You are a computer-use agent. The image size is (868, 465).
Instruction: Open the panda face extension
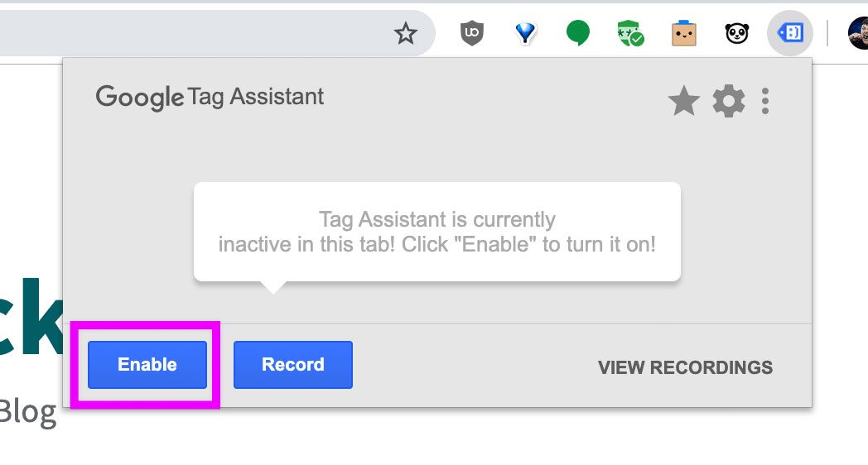[x=737, y=33]
